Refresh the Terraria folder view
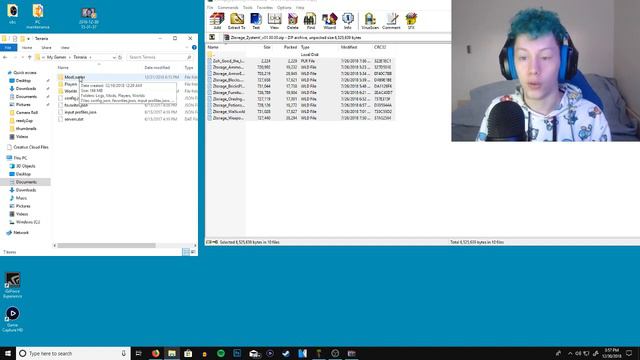Viewport: 640px width, 360px height. coord(120,57)
